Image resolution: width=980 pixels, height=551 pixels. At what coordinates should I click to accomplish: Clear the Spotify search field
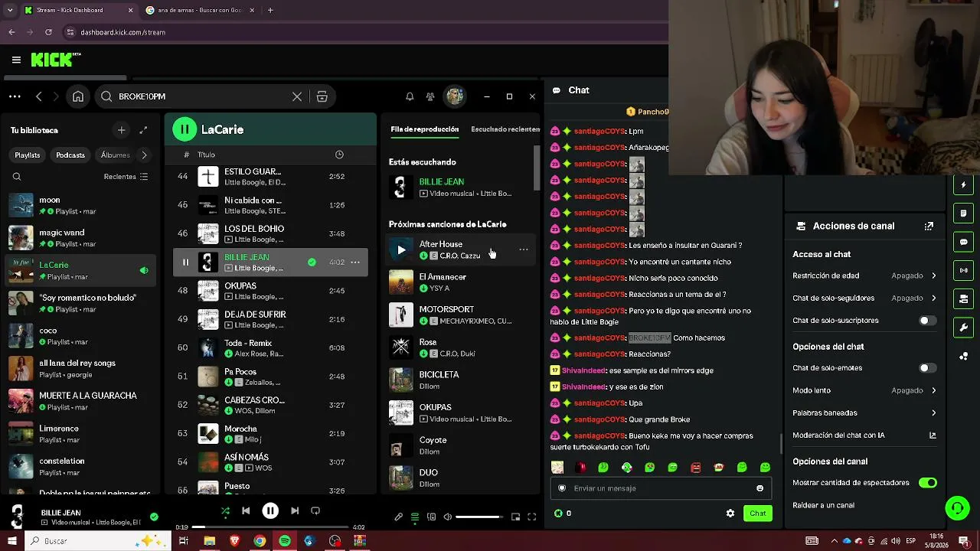tap(297, 96)
